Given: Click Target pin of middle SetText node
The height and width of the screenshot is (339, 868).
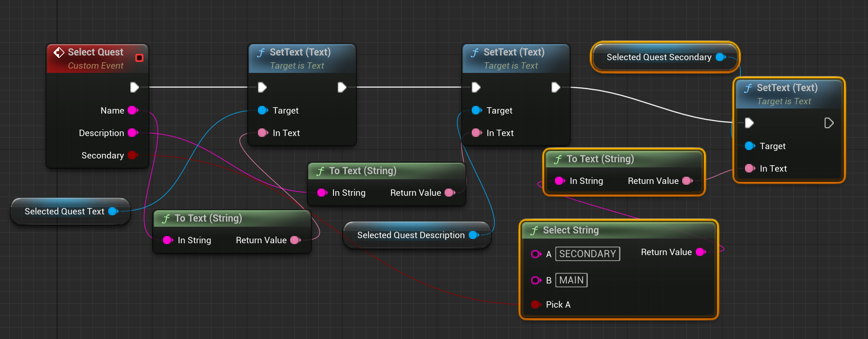Looking at the screenshot, I should (477, 110).
